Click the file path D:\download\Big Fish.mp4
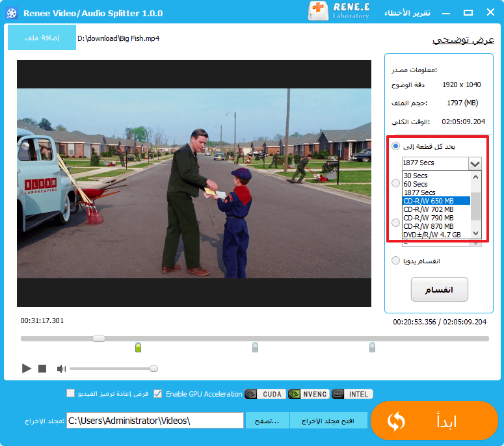 [118, 38]
